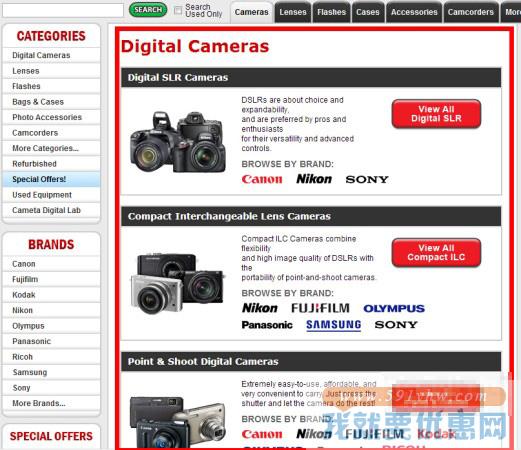Viewport: 521px width, 450px height.
Task: Browse DSLRs by Nikon logo
Action: (x=314, y=179)
